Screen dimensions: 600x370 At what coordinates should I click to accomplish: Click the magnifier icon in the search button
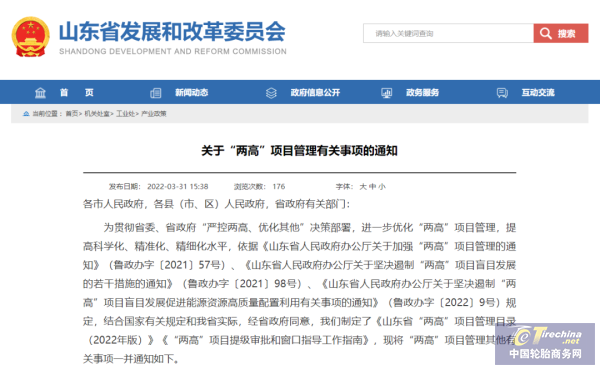(546, 34)
